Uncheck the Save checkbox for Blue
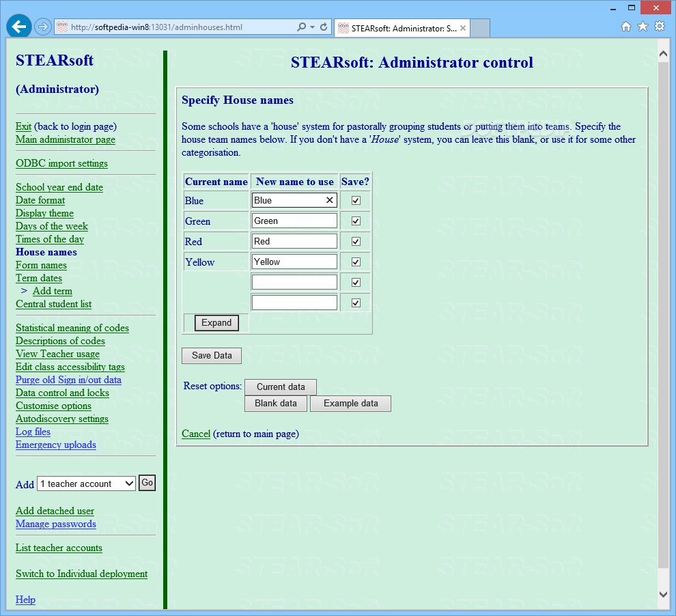676x616 pixels. tap(356, 201)
